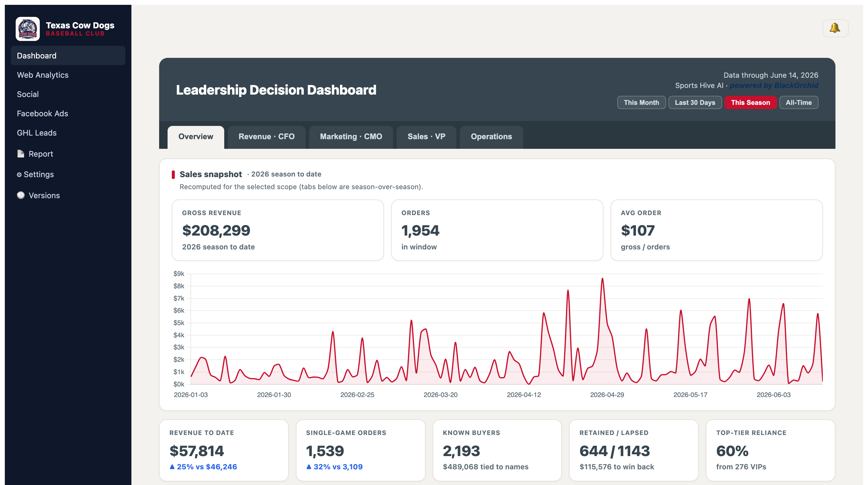
Task: Click the $9k y-axis label
Action: coord(179,274)
